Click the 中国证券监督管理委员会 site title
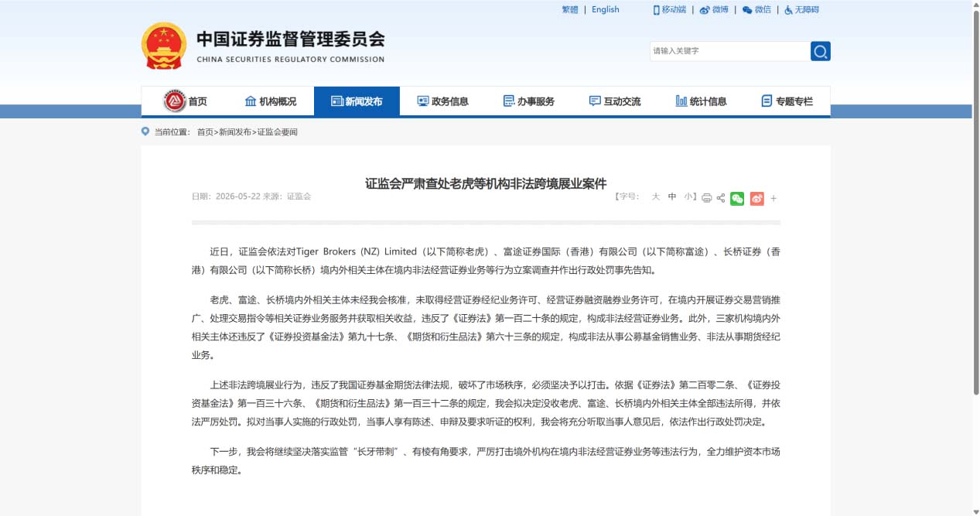The width and height of the screenshot is (980, 516). pos(290,39)
